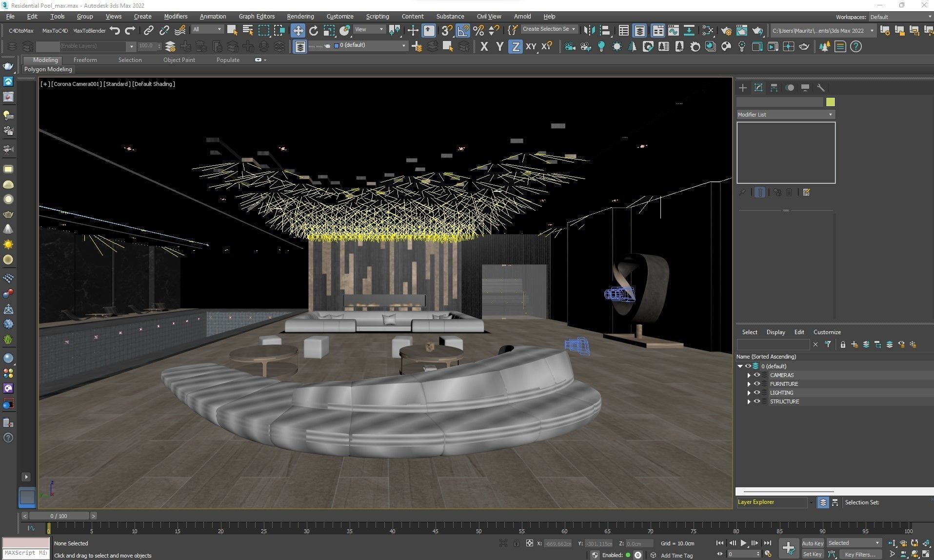The height and width of the screenshot is (560, 934).
Task: Open the Display panel tab
Action: 805,88
